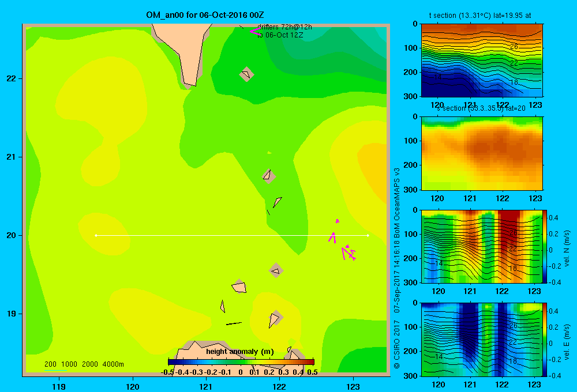
Task: Click longitude label '121' on main map axis
Action: 206,386
